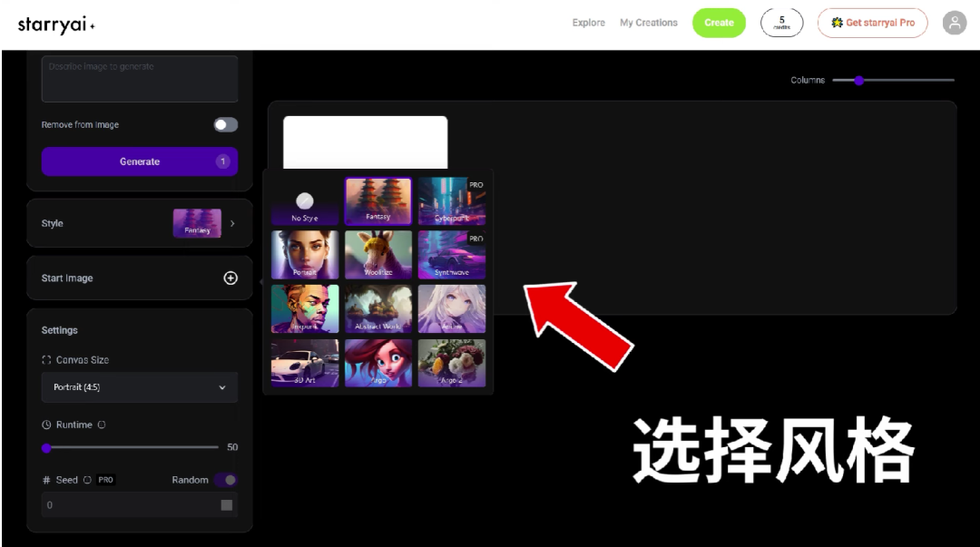Select the Synthwave PRO style
The width and height of the screenshot is (980, 547).
pos(452,255)
